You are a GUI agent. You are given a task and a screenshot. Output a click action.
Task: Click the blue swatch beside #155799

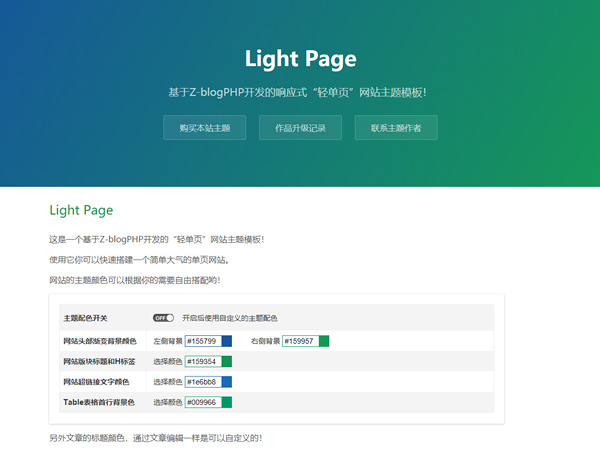(226, 341)
